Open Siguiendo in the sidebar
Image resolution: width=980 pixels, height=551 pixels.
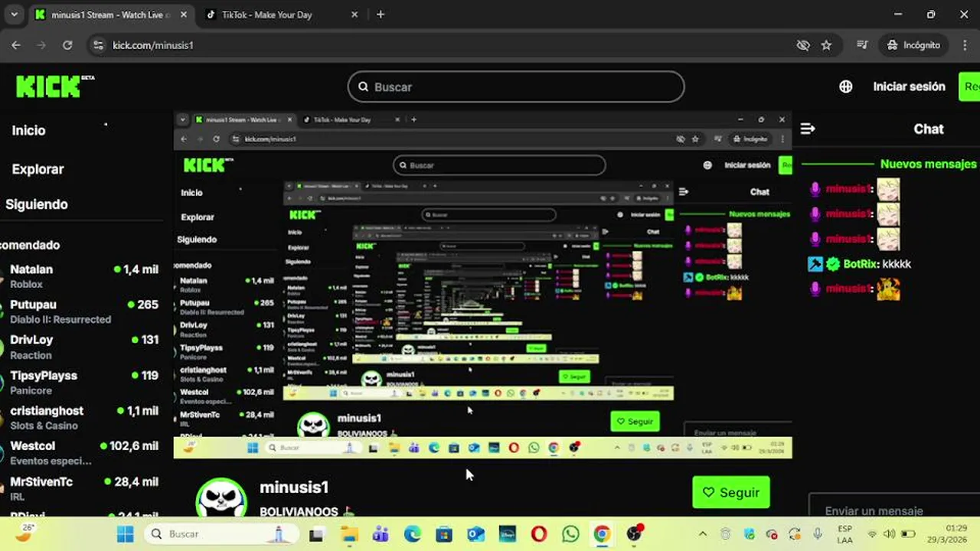click(37, 204)
